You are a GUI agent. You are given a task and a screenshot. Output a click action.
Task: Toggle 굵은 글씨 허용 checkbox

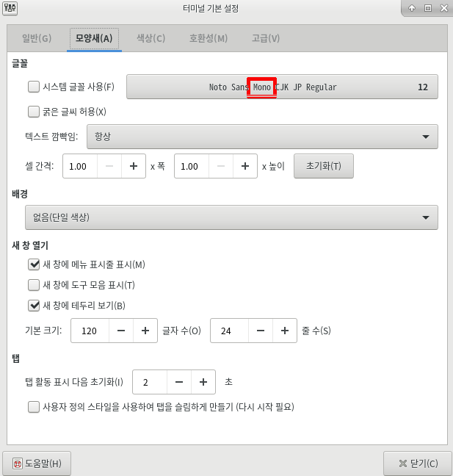pos(34,112)
